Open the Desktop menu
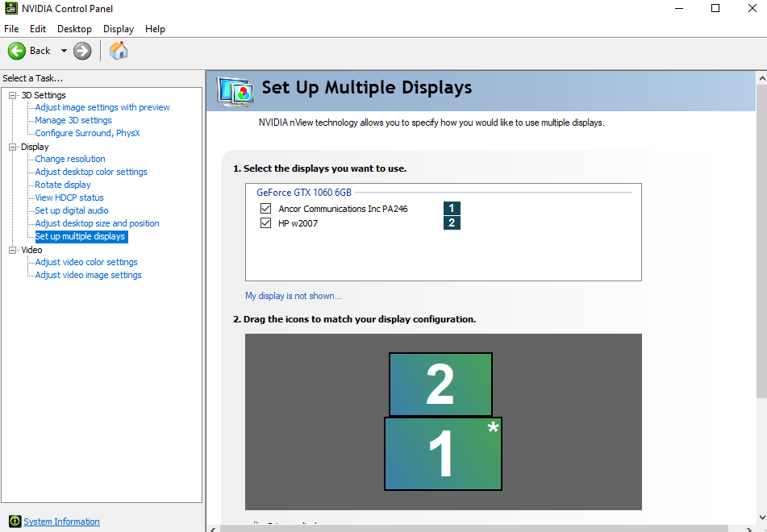The image size is (767, 532). tap(74, 29)
